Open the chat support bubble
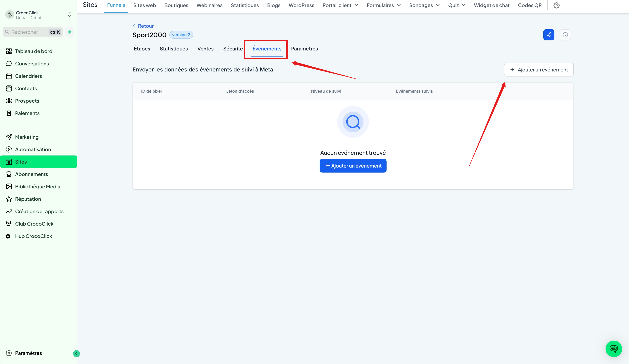This screenshot has width=629, height=364. pos(613,349)
